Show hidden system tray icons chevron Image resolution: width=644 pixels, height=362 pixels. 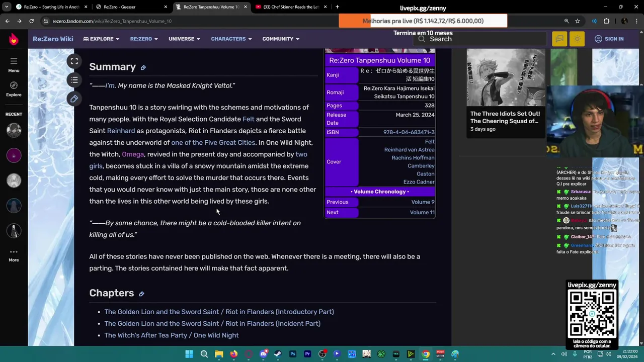pyautogui.click(x=553, y=354)
